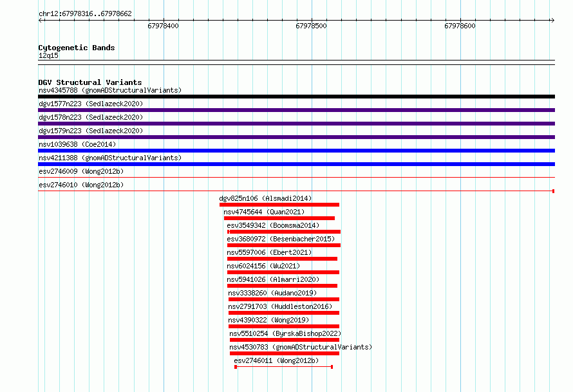573x392 pixels.
Task: Open the nsv4745644 Quan2021 label
Action: tap(264, 212)
